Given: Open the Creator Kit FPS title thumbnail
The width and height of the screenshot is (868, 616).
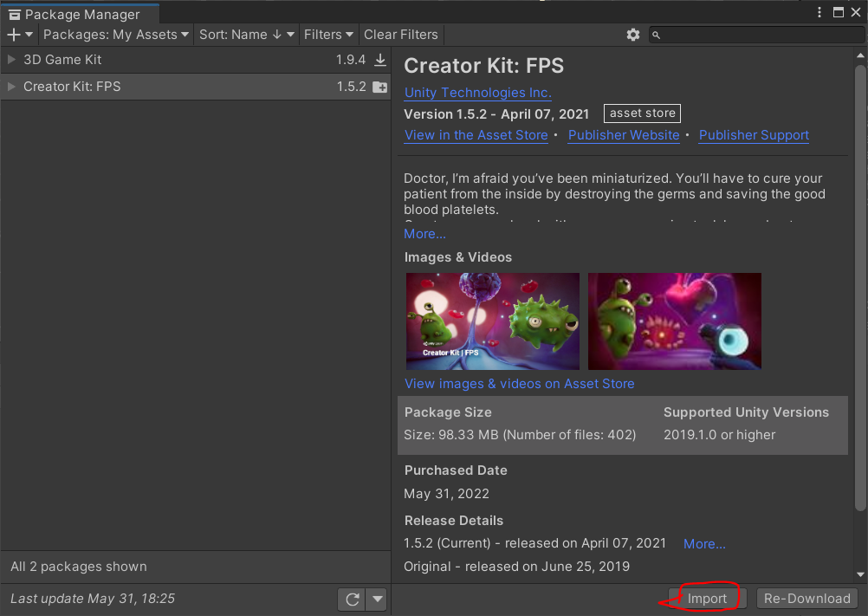Looking at the screenshot, I should [x=493, y=321].
